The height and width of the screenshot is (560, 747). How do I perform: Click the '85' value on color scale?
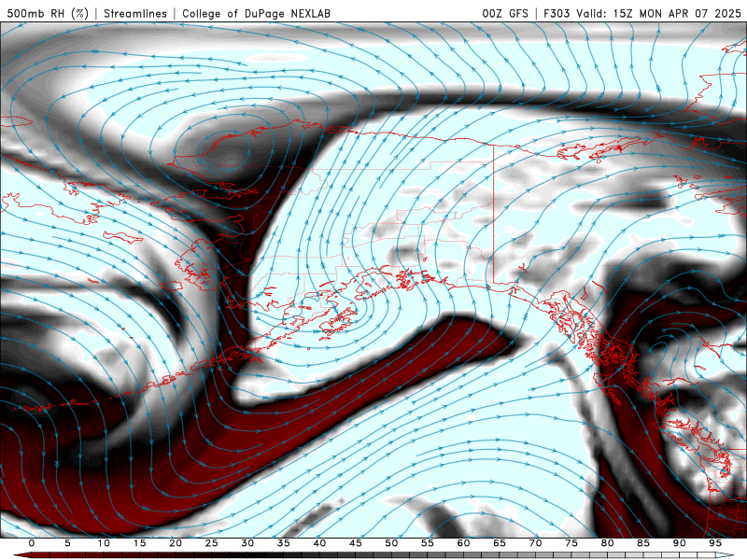coord(643,543)
